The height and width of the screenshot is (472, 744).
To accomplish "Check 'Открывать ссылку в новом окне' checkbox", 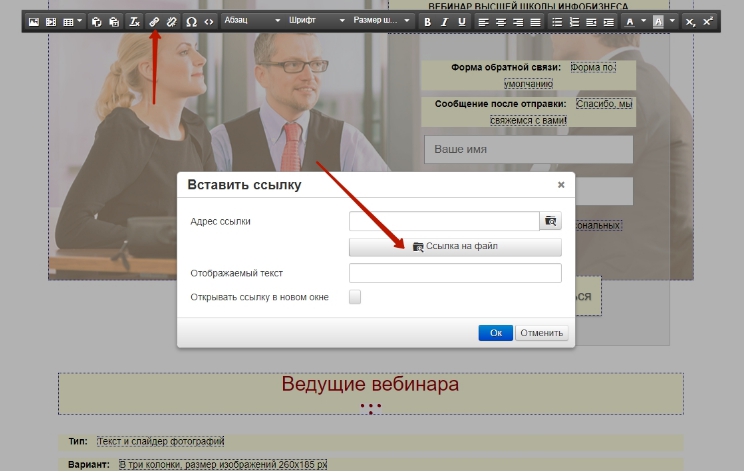I will pos(355,297).
